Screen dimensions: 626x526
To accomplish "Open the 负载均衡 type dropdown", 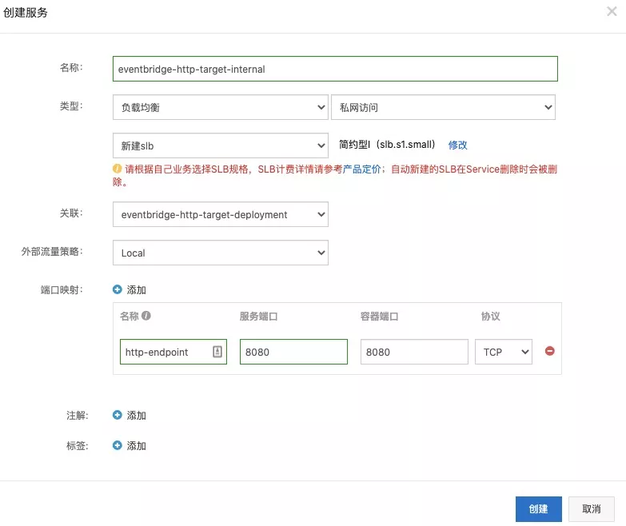I will [220, 107].
